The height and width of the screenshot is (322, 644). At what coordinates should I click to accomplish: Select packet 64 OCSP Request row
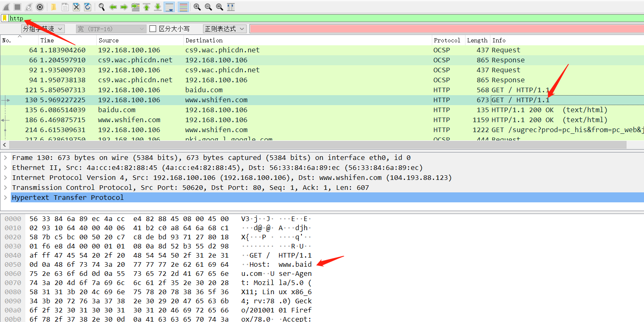click(x=322, y=50)
